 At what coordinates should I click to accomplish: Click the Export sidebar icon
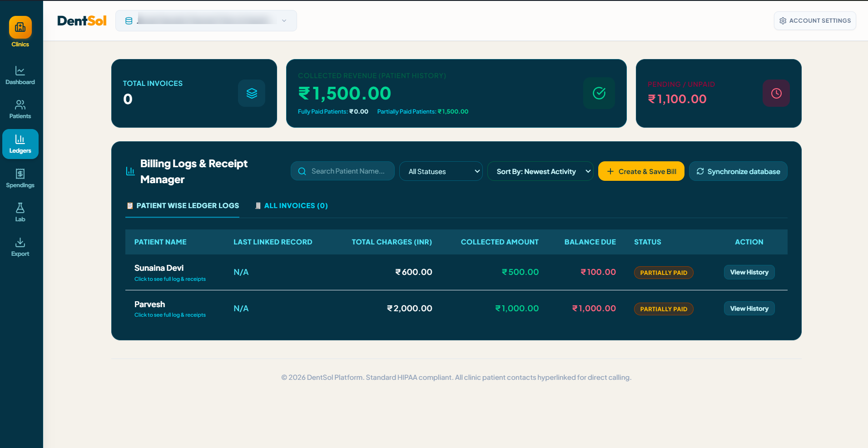click(20, 247)
